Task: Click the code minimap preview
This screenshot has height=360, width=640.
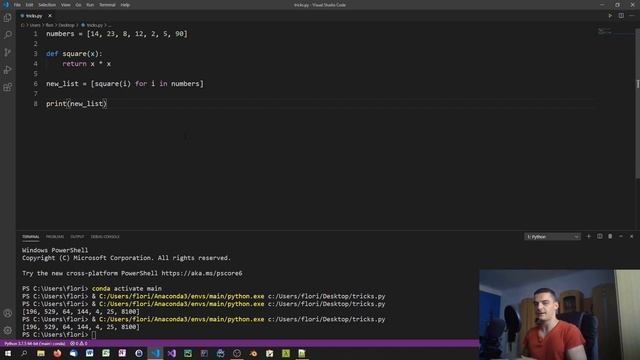Action: tap(604, 31)
